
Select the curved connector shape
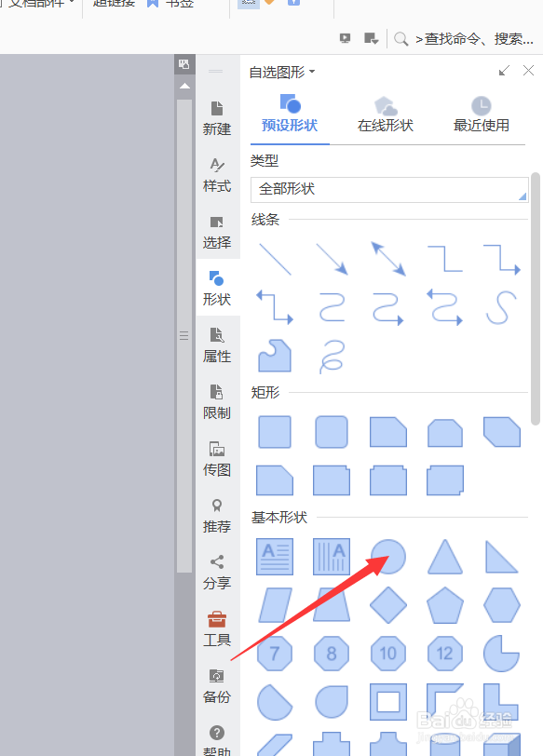click(x=332, y=307)
